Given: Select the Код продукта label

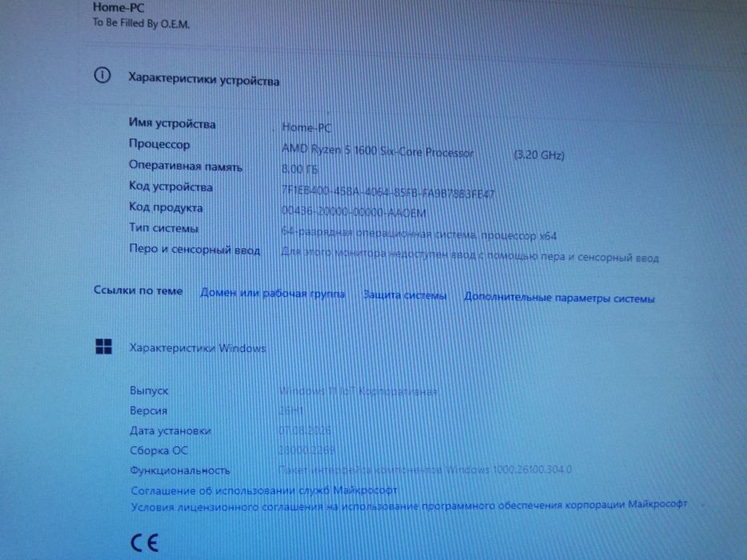Looking at the screenshot, I should [x=166, y=207].
